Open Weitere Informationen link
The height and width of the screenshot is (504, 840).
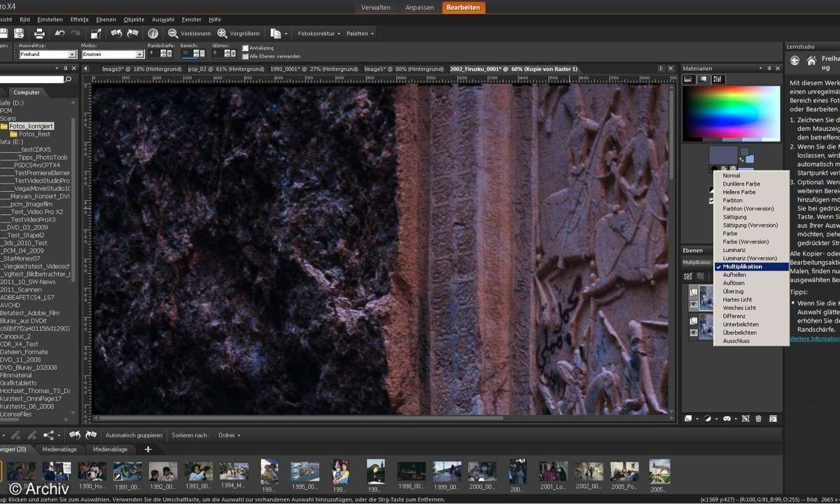click(815, 339)
